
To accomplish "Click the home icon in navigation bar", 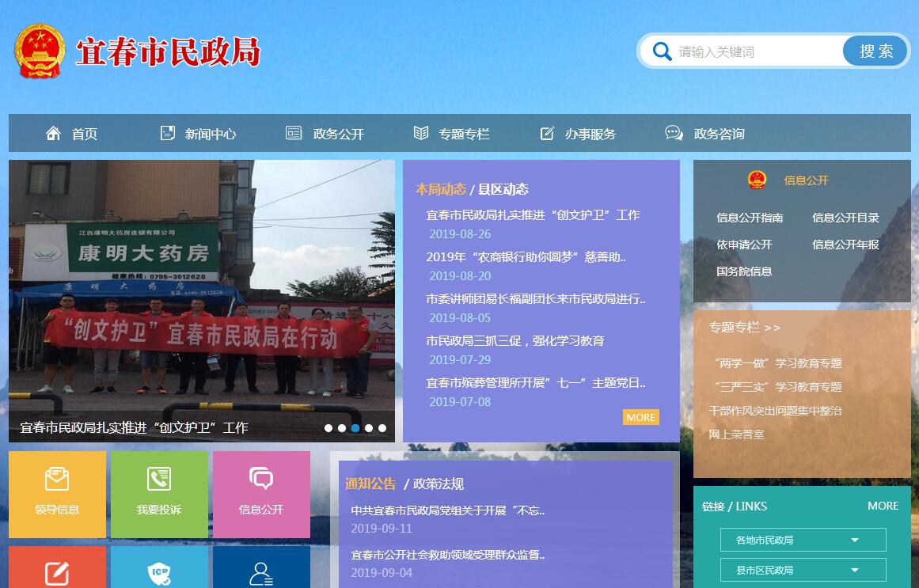I will tap(53, 133).
